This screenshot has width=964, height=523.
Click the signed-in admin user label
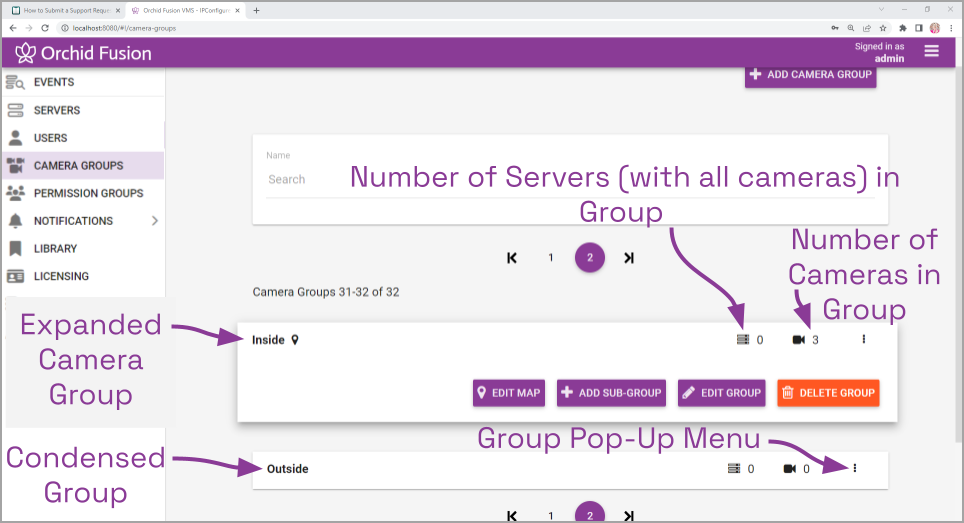[879, 53]
